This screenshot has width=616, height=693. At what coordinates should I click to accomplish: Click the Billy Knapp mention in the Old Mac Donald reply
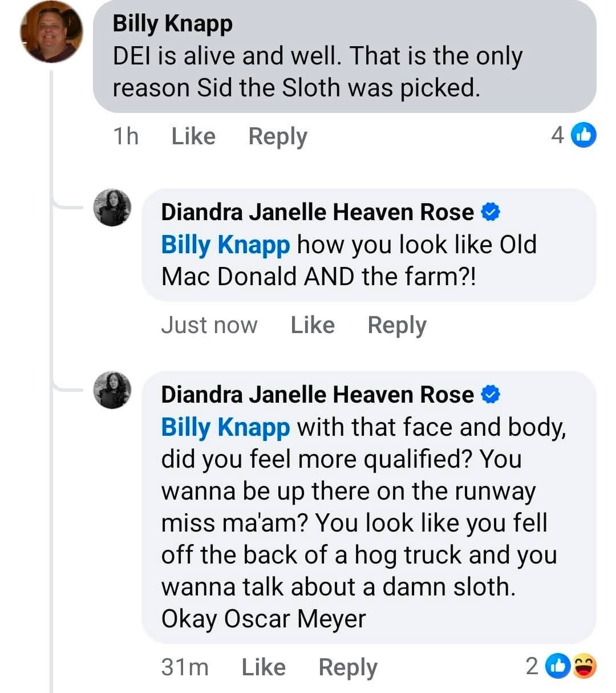(x=225, y=245)
